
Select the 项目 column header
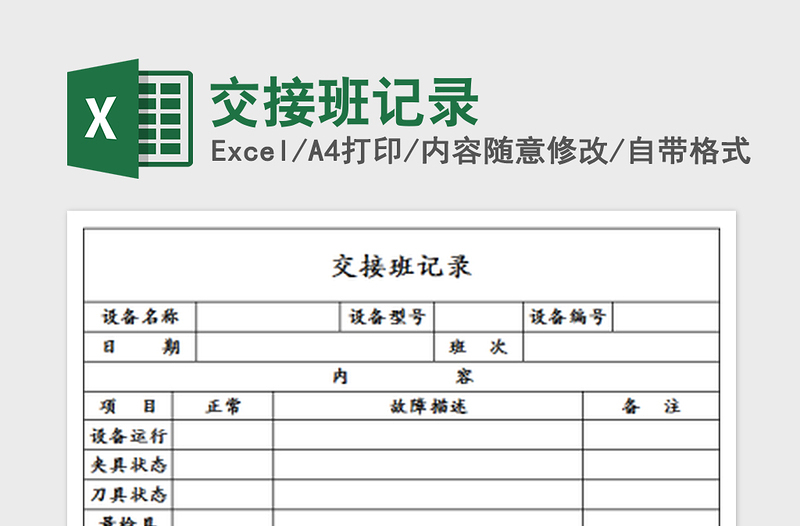tap(129, 406)
